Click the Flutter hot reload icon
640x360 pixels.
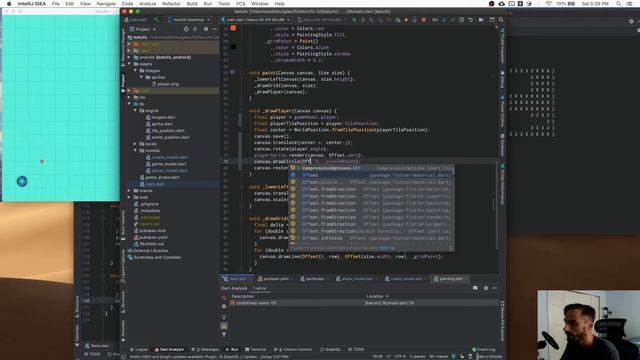pyautogui.click(x=406, y=20)
